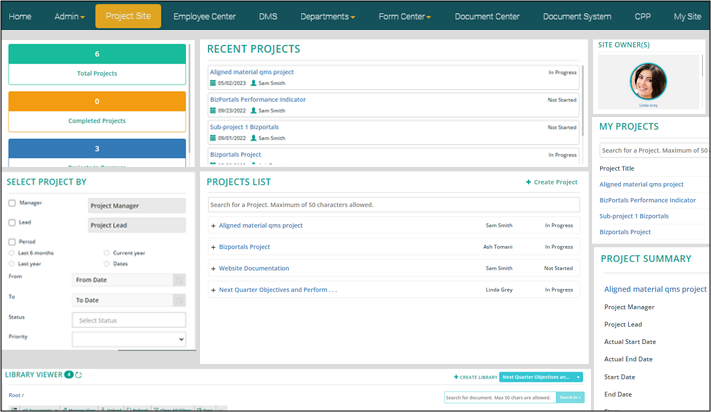This screenshot has width=711, height=412.
Task: Click the Library Viewer refresh icon
Action: 79,375
